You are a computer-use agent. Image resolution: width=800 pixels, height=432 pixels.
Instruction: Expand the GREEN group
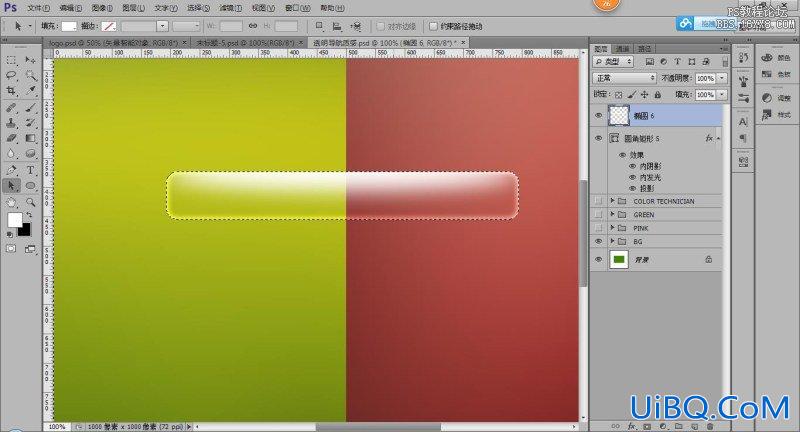coord(612,214)
